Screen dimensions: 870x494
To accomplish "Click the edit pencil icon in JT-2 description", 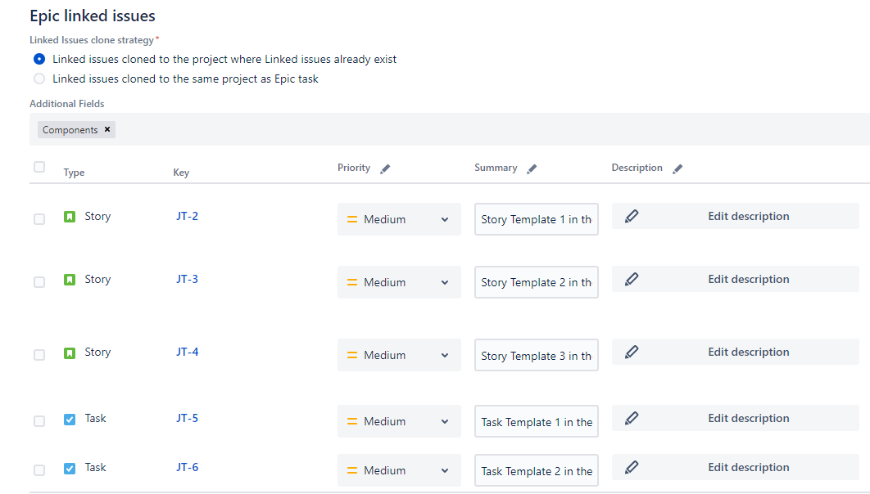I will click(631, 216).
